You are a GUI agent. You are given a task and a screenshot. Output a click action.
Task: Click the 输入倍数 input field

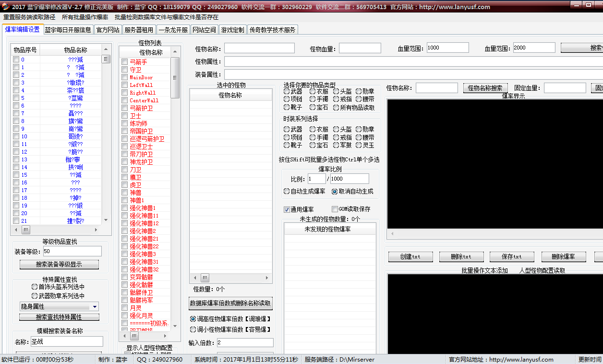pyautogui.click(x=245, y=343)
